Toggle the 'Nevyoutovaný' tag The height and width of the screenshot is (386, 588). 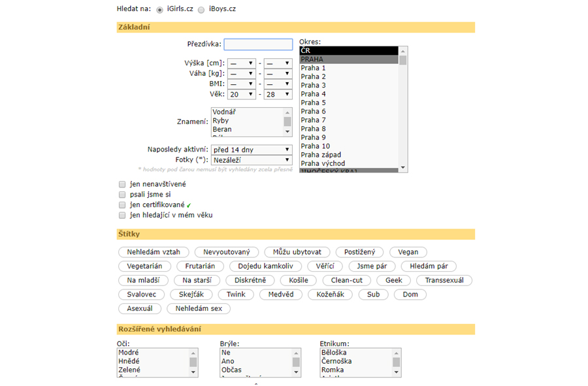click(x=227, y=252)
